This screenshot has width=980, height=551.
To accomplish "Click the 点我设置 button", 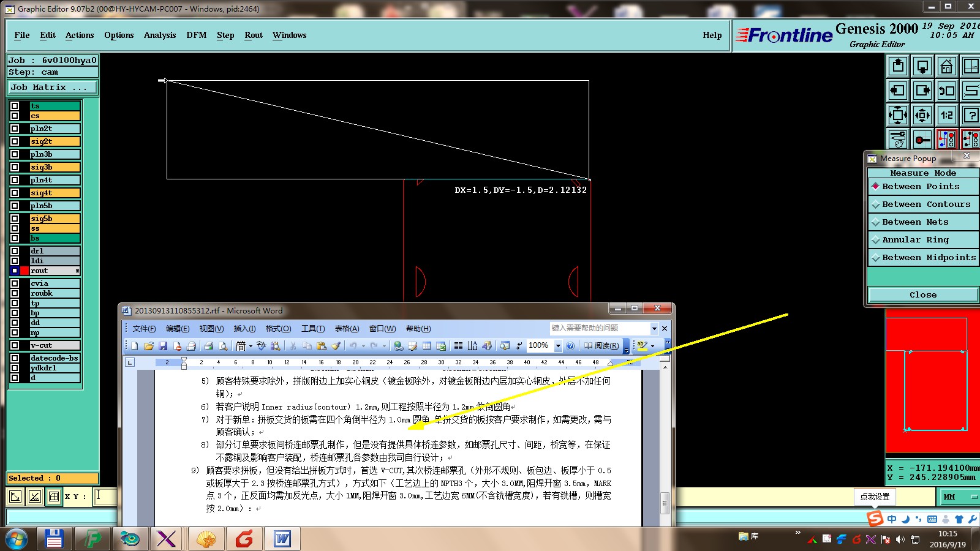I will (x=875, y=497).
